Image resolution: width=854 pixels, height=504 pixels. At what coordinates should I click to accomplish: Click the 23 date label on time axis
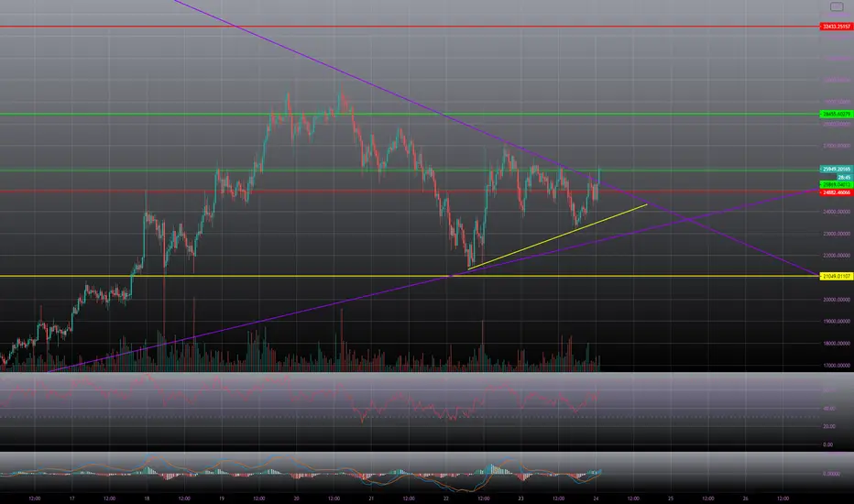[x=520, y=498]
